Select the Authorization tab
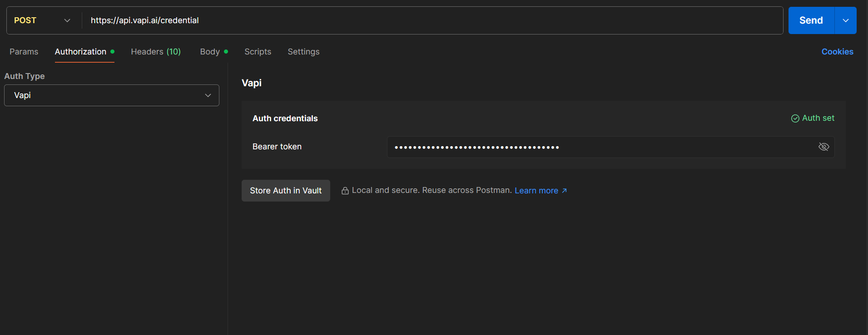The height and width of the screenshot is (335, 868). pos(84,52)
